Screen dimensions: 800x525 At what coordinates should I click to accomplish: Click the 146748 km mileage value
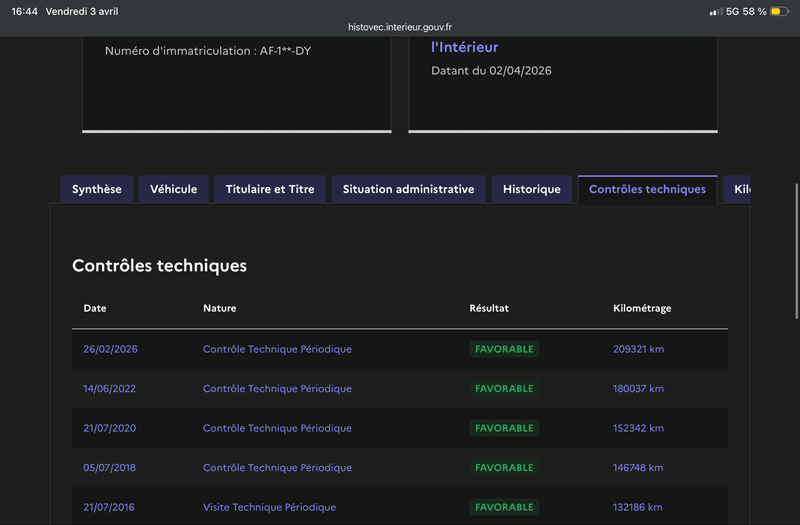coord(638,467)
